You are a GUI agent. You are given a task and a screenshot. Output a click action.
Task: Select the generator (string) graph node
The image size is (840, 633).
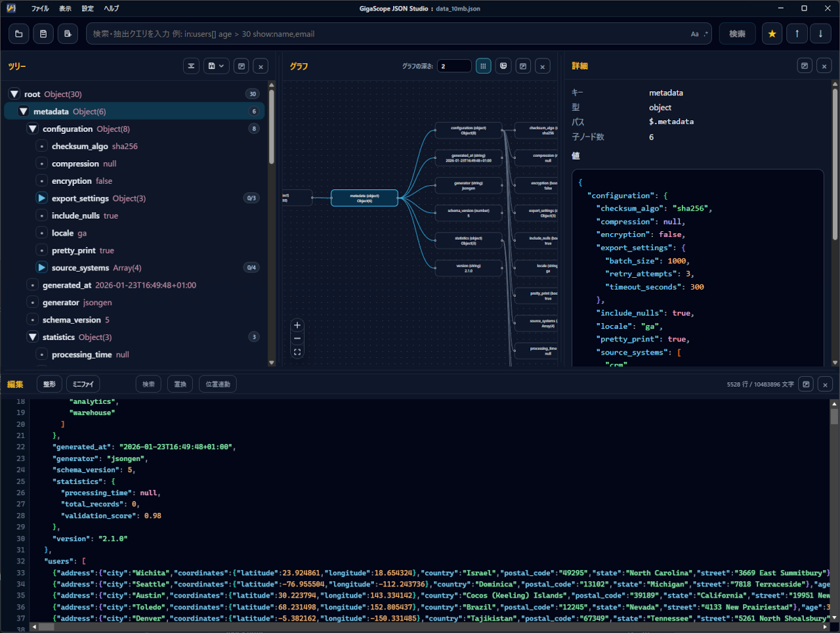(469, 185)
